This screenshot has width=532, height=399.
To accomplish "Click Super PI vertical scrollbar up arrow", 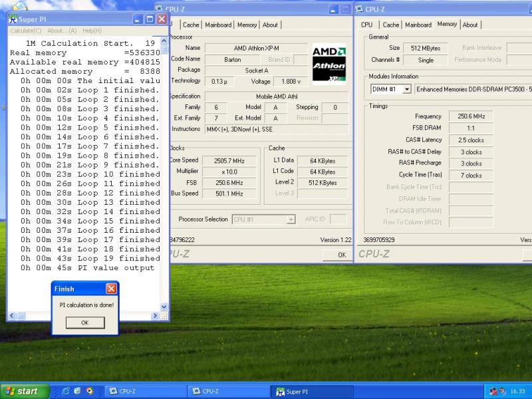I will (164, 41).
